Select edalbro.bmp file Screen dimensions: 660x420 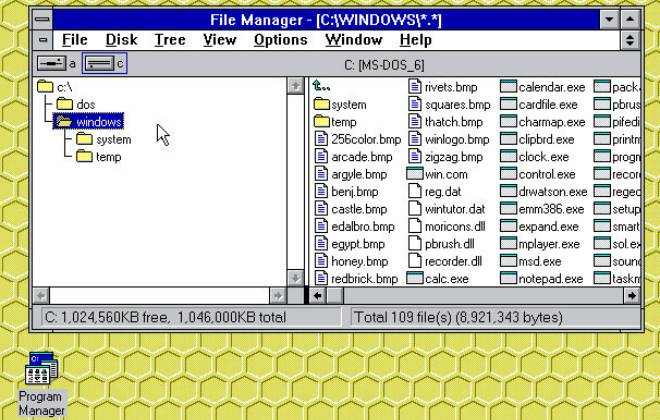click(x=355, y=226)
